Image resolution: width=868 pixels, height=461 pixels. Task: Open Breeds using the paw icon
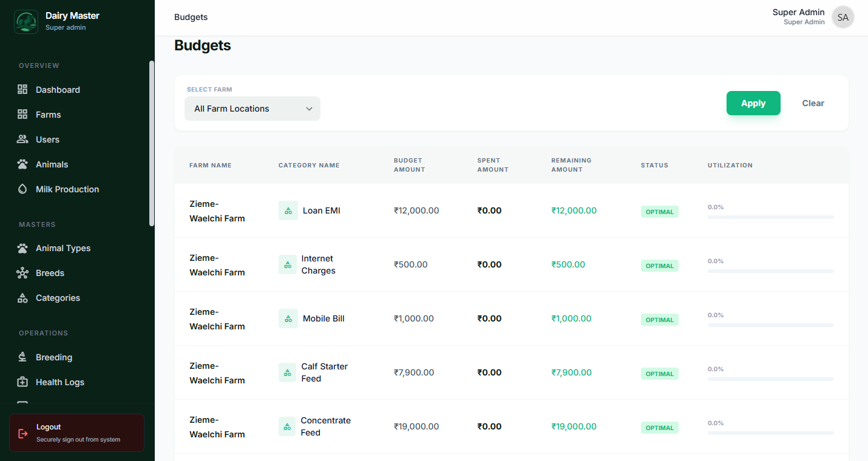(x=22, y=272)
